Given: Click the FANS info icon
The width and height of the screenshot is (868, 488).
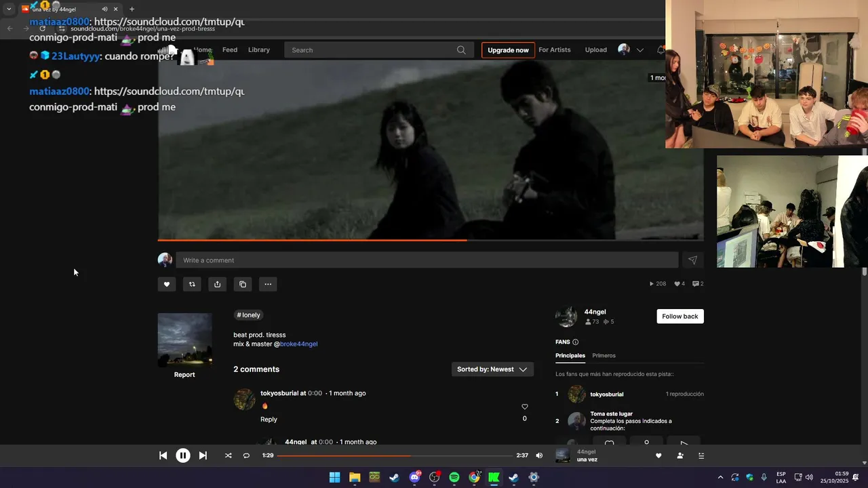Looking at the screenshot, I should [575, 342].
